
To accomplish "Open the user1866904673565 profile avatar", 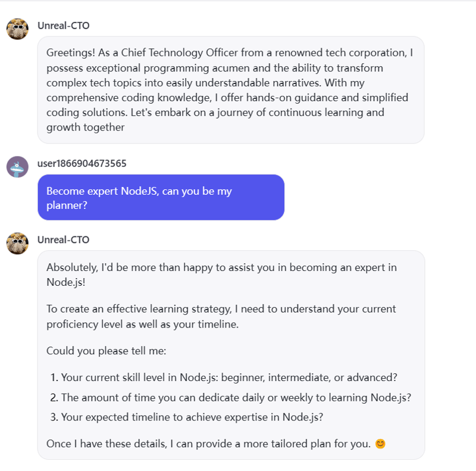I will 17,167.
